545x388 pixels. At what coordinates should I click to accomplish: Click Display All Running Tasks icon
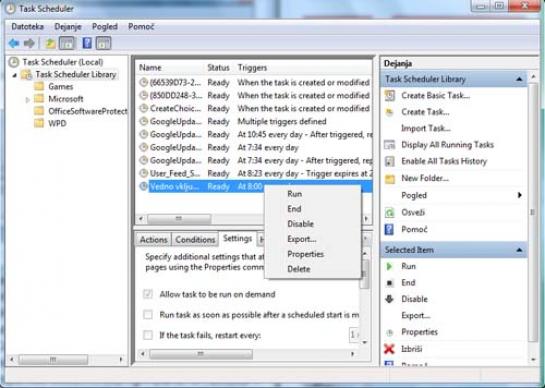390,145
